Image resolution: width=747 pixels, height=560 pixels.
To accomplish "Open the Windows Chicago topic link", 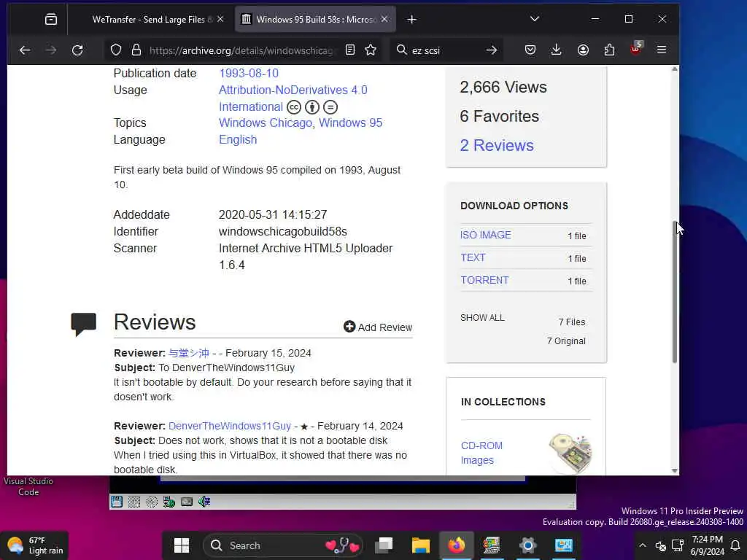I will [x=266, y=122].
